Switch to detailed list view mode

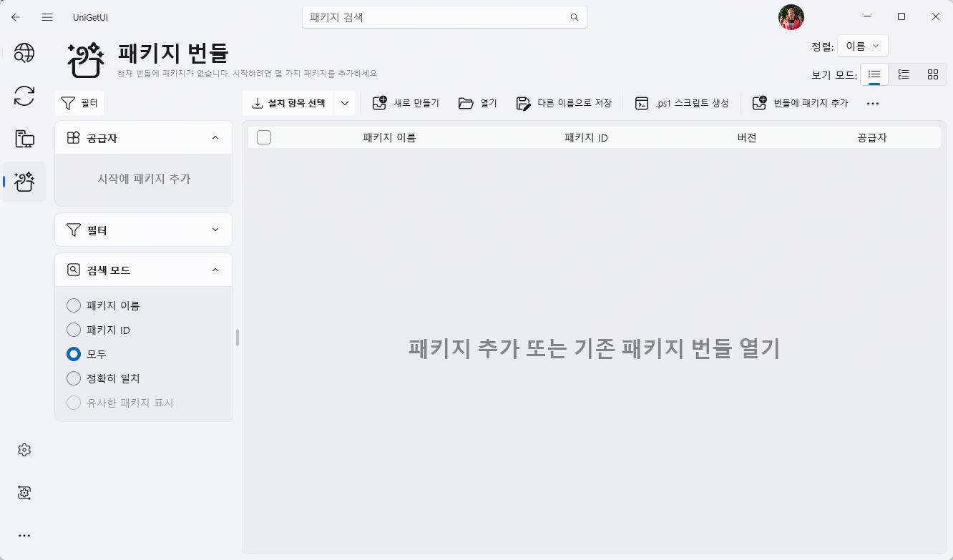click(x=904, y=74)
